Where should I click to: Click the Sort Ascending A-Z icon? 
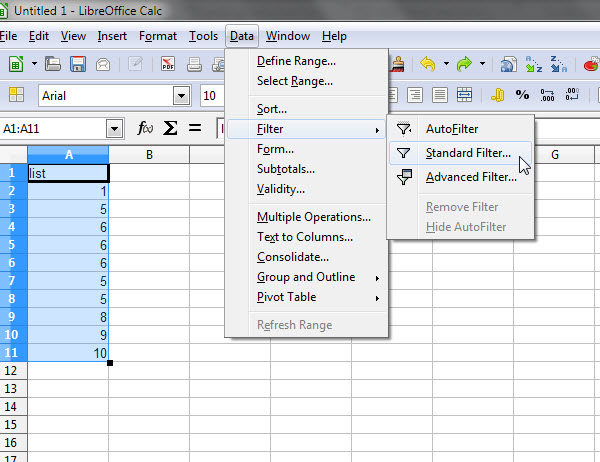[533, 64]
